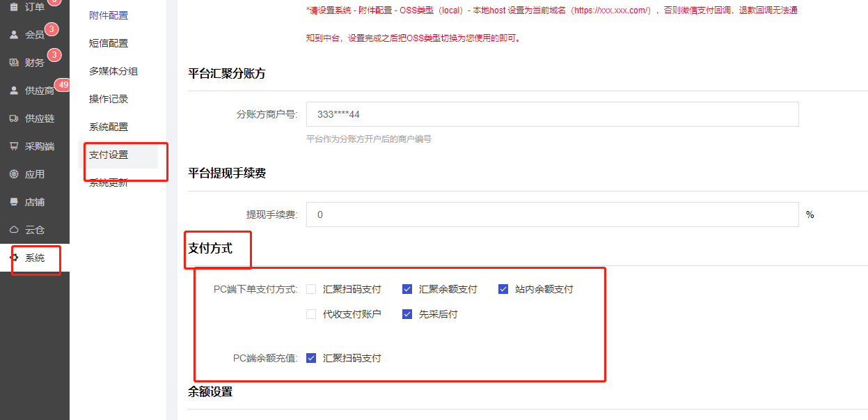Open the 应用 sidebar menu
868x420 pixels.
coord(35,174)
